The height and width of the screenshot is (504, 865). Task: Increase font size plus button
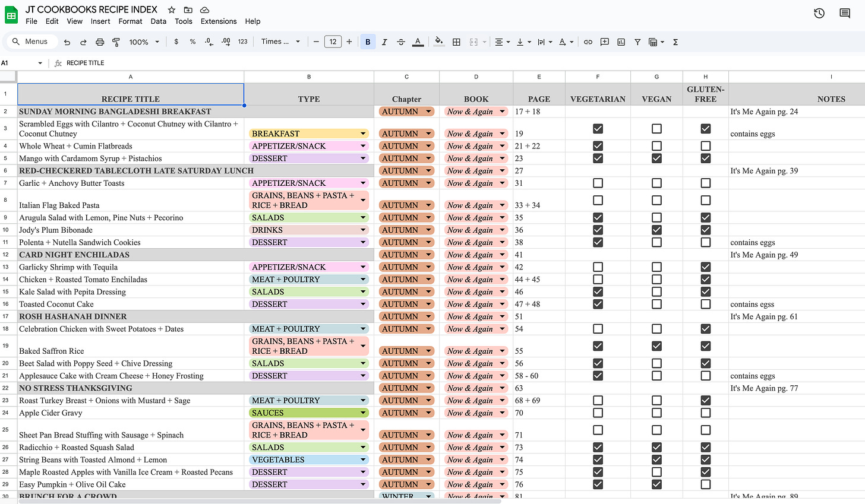[349, 42]
